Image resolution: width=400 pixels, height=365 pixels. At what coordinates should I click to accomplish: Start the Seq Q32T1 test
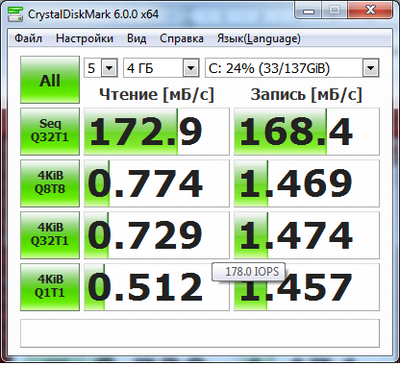point(50,131)
